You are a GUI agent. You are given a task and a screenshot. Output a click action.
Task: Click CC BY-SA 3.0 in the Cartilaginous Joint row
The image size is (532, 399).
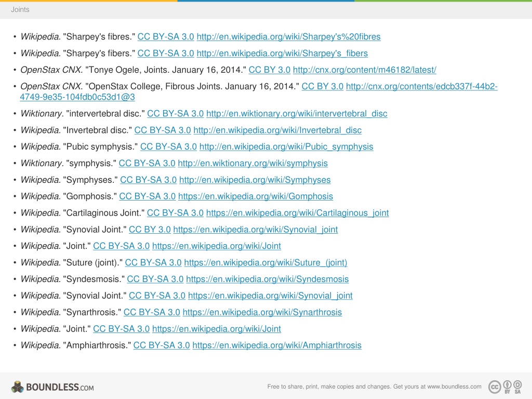175,213
